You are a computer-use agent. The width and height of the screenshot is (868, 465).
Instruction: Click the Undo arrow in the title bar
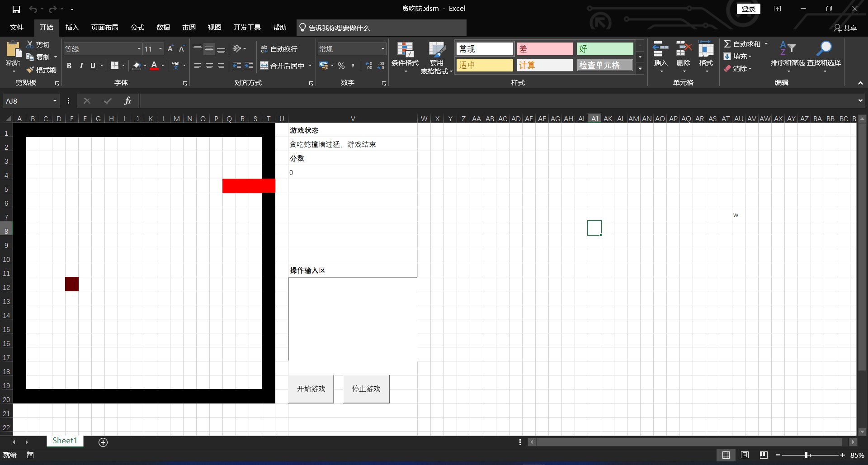click(x=33, y=9)
